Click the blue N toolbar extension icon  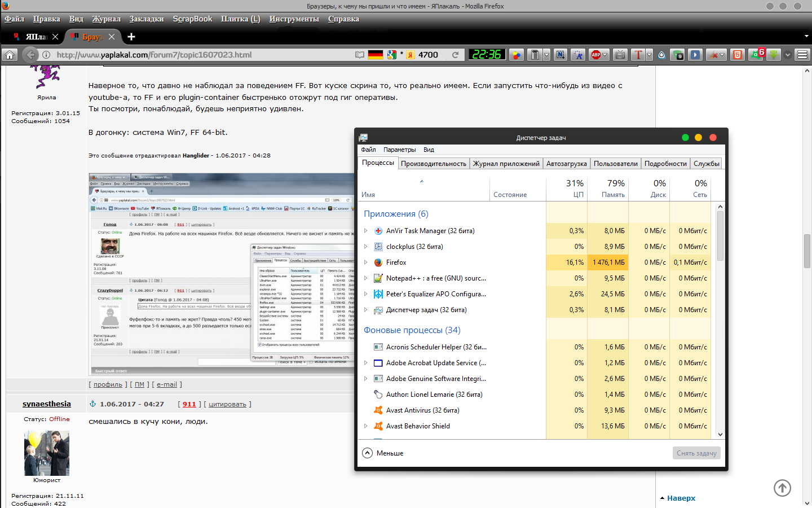point(560,55)
